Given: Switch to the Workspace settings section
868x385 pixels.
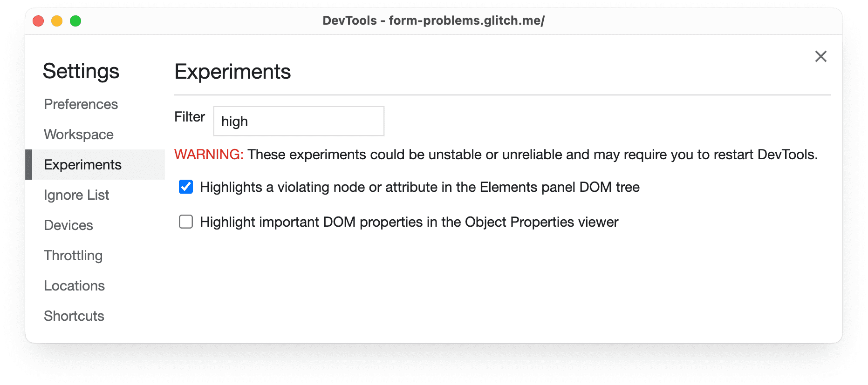Looking at the screenshot, I should pyautogui.click(x=78, y=134).
